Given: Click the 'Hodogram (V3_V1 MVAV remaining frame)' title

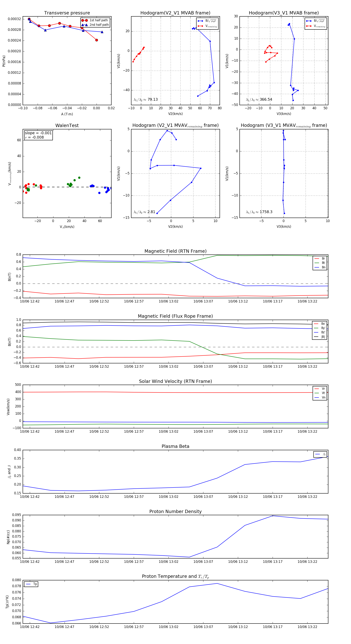Looking at the screenshot, I should [x=284, y=125].
